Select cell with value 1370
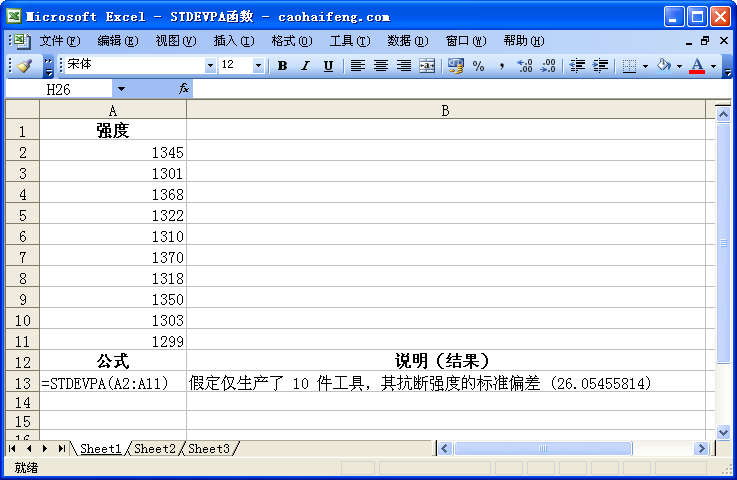 pos(113,257)
